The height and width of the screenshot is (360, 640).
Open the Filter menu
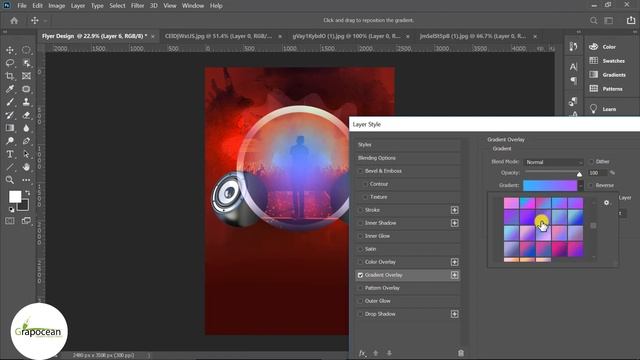(138, 6)
